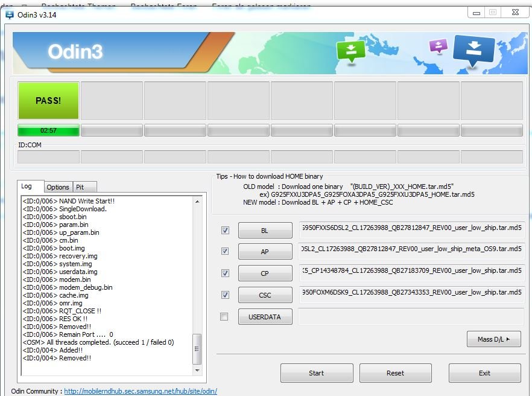Select log line 'param.bin'
This screenshot has height=396, width=532.
tap(55, 225)
